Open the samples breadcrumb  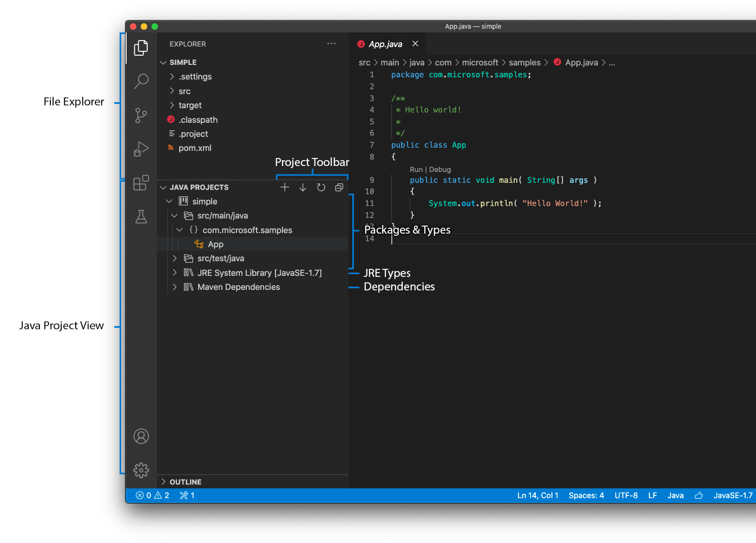pyautogui.click(x=524, y=62)
